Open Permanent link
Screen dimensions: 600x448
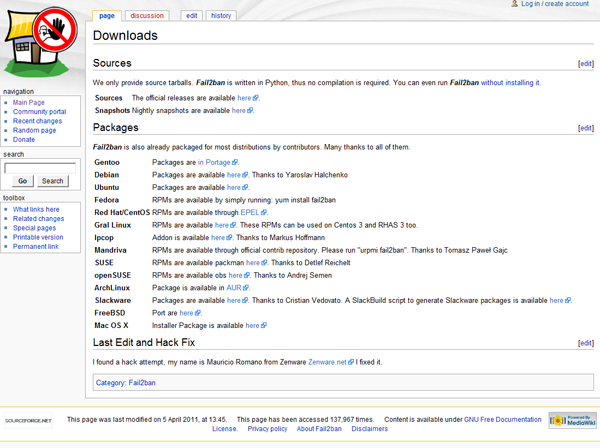pyautogui.click(x=36, y=247)
